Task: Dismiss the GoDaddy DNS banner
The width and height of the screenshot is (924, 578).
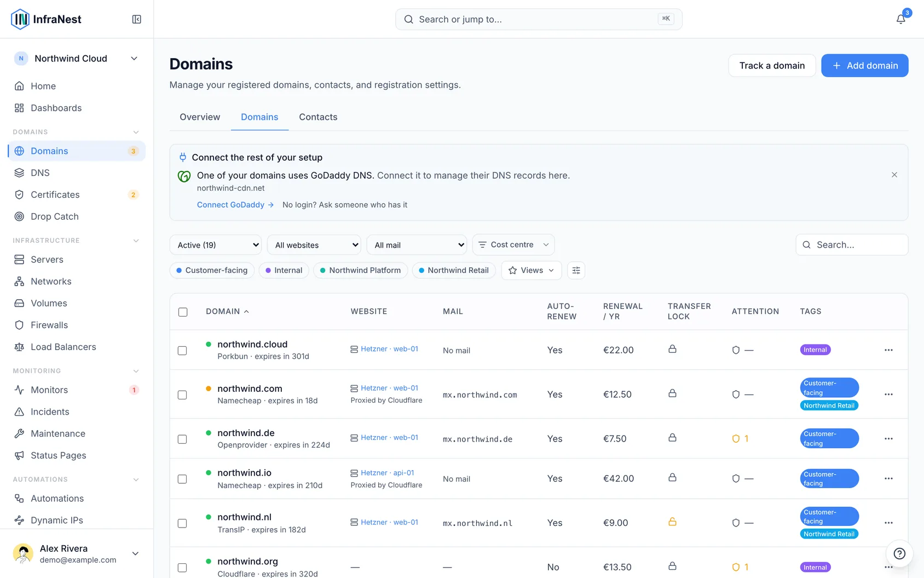Action: [894, 175]
